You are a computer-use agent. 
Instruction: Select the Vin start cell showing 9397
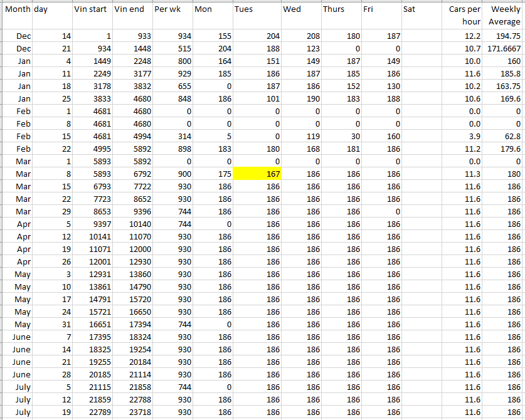[92, 224]
